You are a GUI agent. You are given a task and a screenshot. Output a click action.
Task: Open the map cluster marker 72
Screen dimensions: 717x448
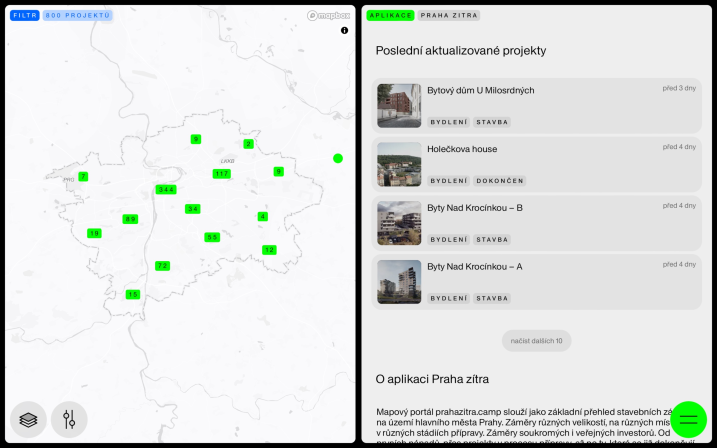(x=162, y=266)
